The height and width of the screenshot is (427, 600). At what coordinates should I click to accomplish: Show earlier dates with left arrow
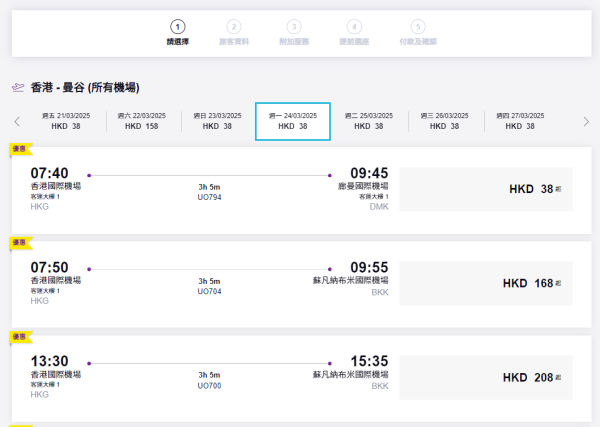(17, 122)
